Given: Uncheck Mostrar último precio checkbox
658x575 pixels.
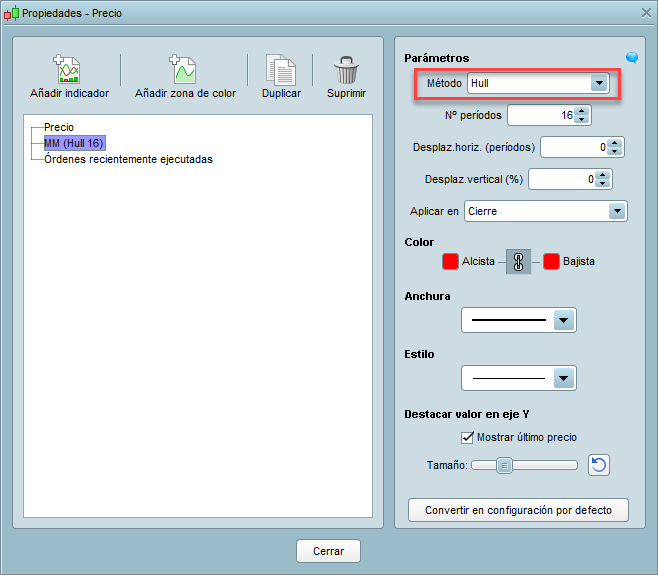Looking at the screenshot, I should click(x=467, y=437).
